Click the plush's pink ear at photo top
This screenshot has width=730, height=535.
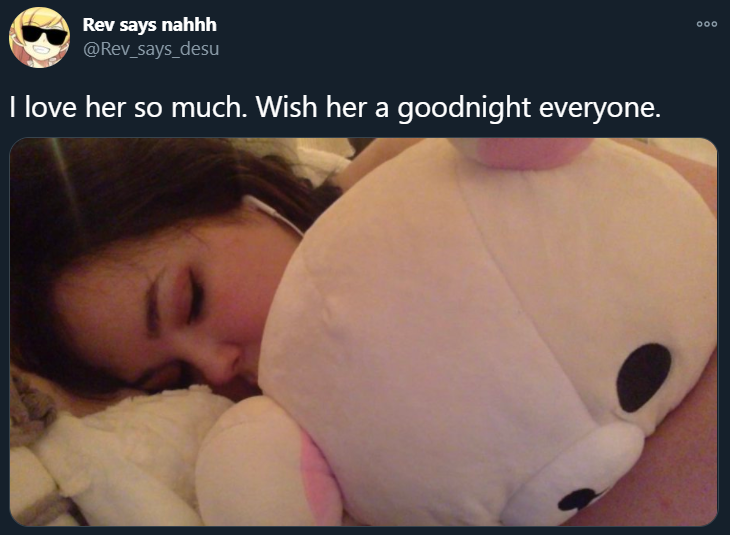524,152
